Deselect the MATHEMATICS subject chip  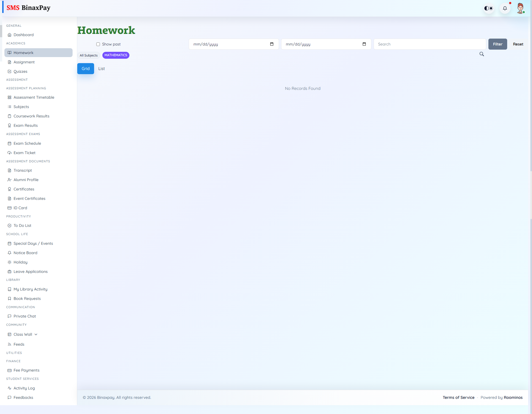pos(116,55)
